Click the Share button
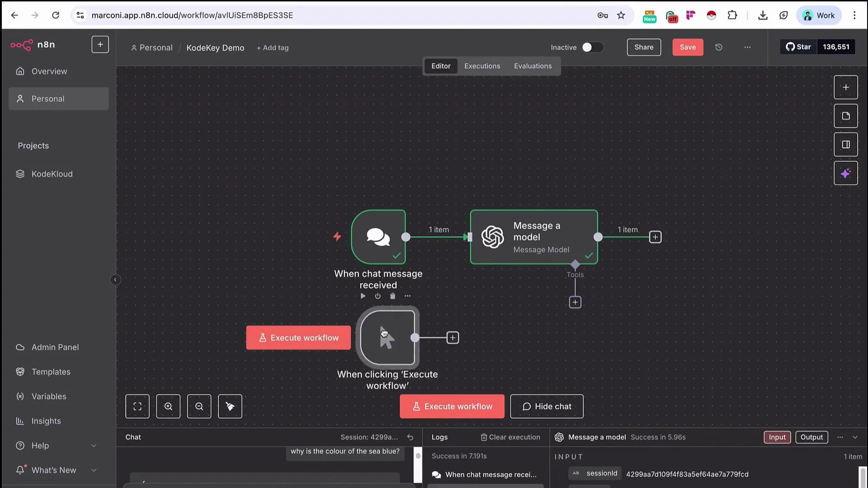 pyautogui.click(x=644, y=47)
